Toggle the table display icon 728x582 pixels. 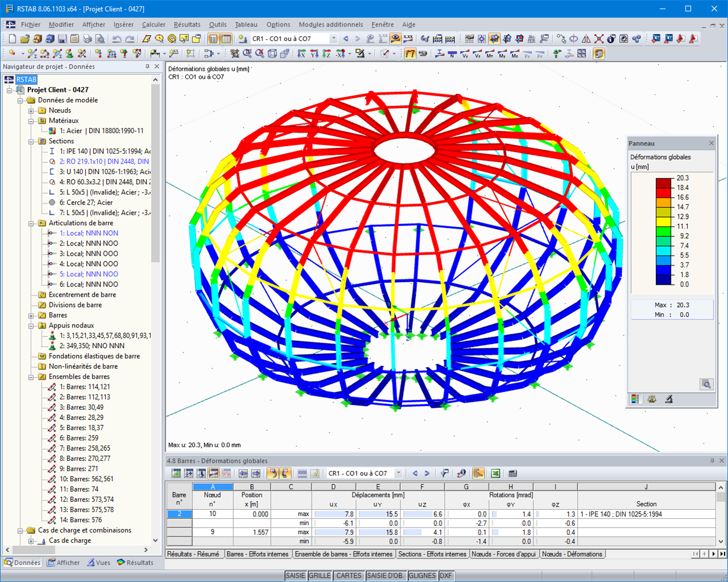click(x=226, y=39)
